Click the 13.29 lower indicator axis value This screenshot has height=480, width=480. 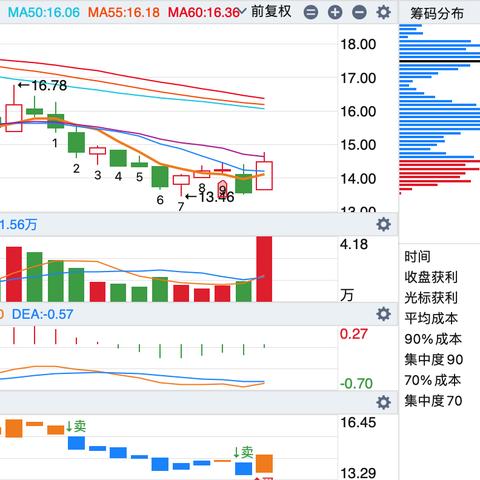point(358,473)
